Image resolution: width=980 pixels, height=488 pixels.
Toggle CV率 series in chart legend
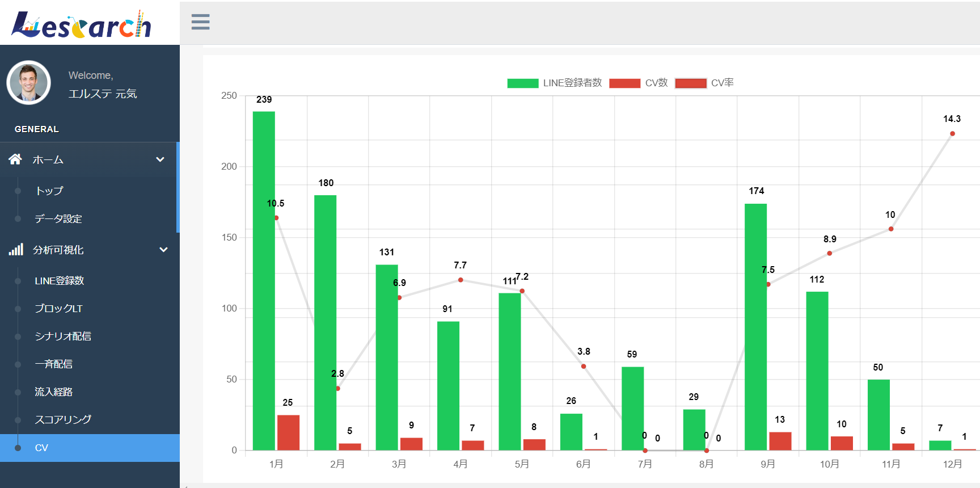704,83
